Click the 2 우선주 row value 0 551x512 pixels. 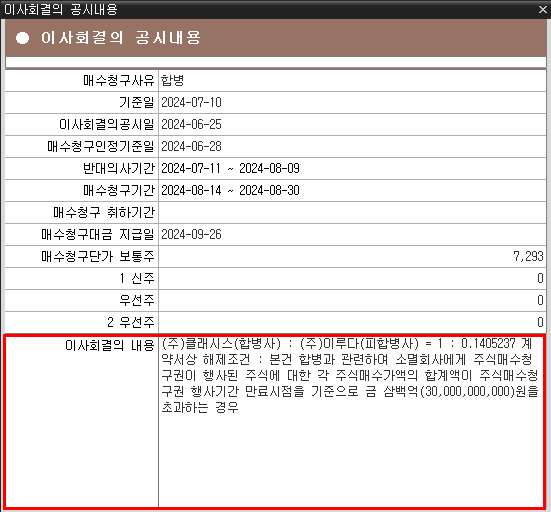540,322
